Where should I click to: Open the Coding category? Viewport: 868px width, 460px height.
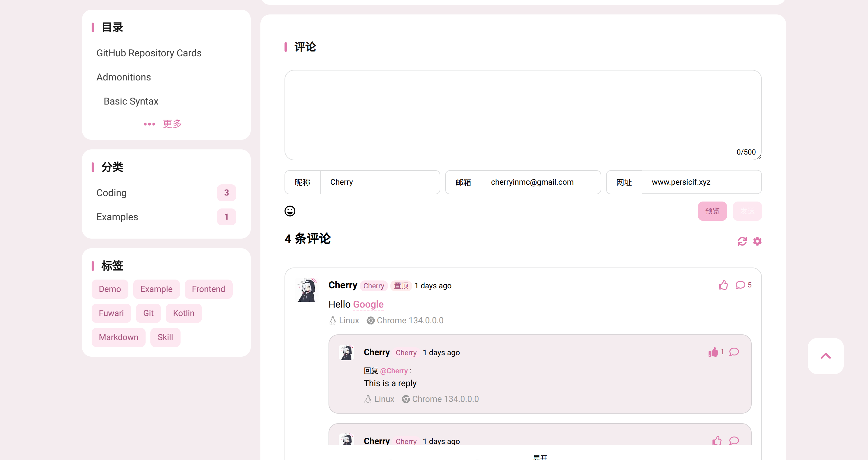166,193
